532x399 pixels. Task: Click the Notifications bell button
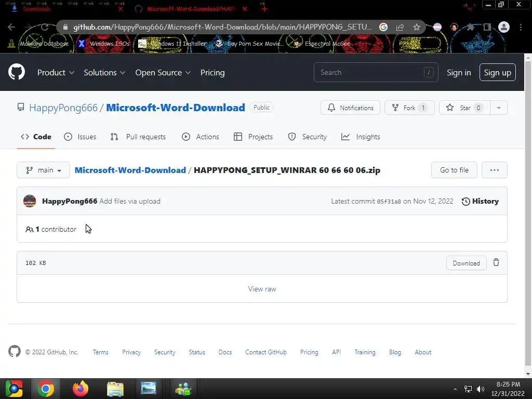click(350, 108)
